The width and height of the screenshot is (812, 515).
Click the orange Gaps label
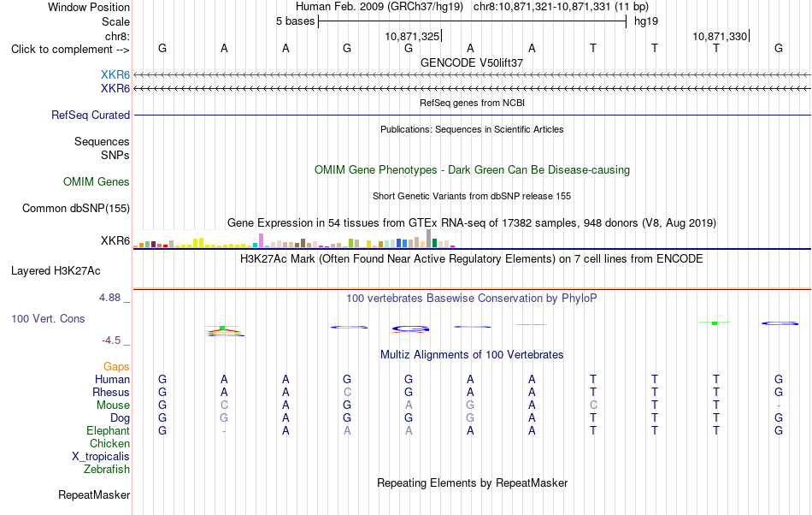tap(116, 366)
